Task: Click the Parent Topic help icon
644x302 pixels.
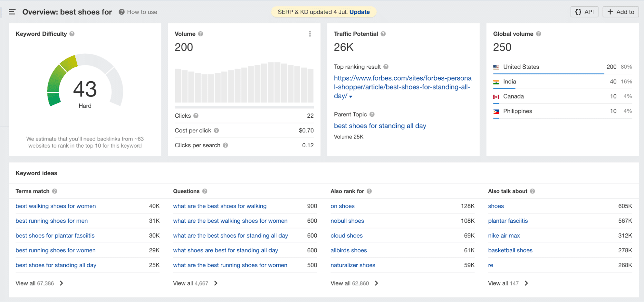Action: (x=372, y=114)
